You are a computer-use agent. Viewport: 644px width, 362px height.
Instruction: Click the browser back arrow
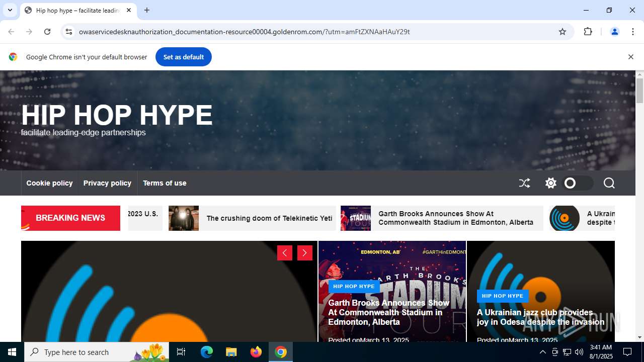pos(11,32)
